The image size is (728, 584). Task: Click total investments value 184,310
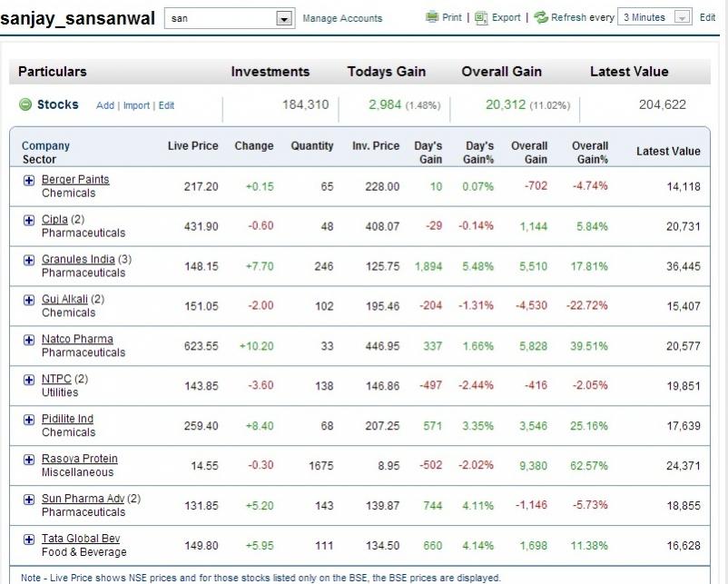coord(306,104)
